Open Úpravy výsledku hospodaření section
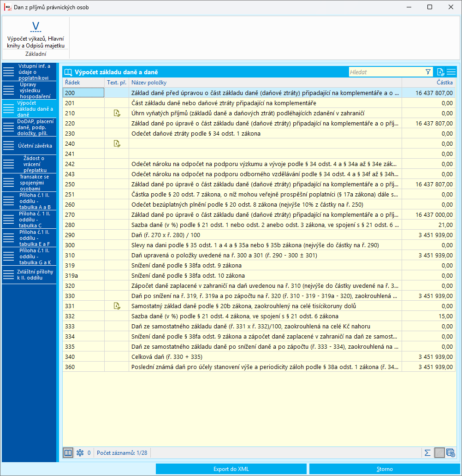Image resolution: width=462 pixels, height=476 pixels. [x=29, y=90]
